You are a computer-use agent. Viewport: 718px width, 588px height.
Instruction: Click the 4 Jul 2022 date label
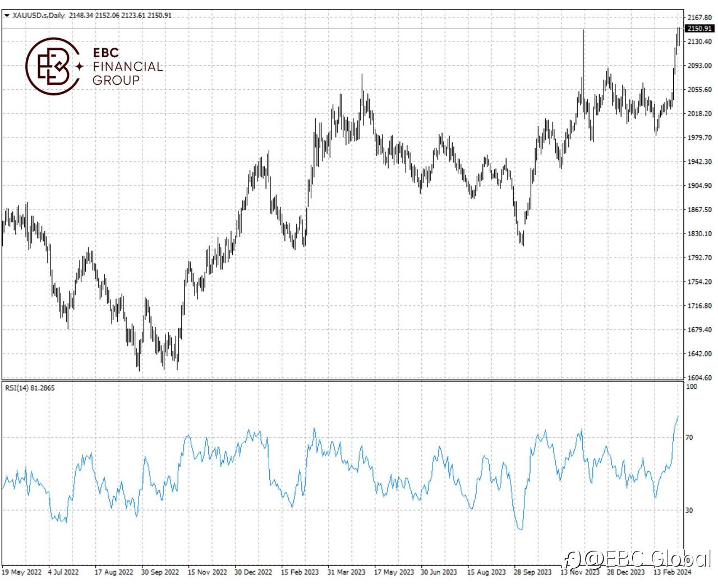[x=63, y=572]
